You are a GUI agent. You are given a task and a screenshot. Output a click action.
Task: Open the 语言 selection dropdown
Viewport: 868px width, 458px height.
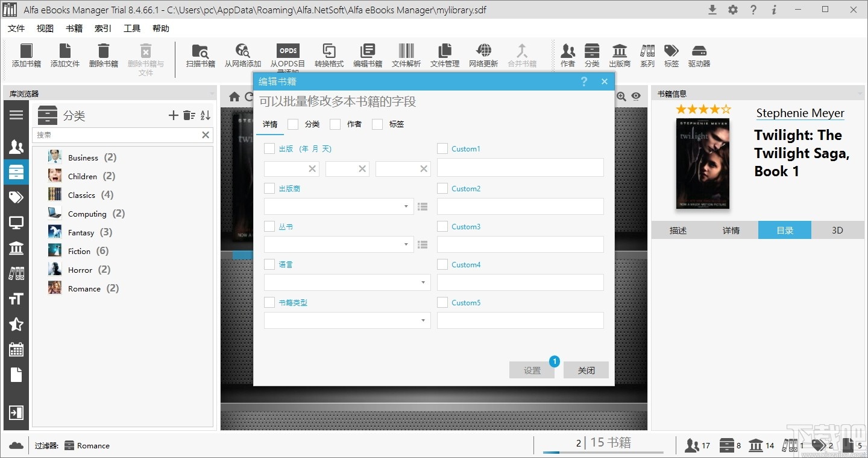pyautogui.click(x=424, y=282)
